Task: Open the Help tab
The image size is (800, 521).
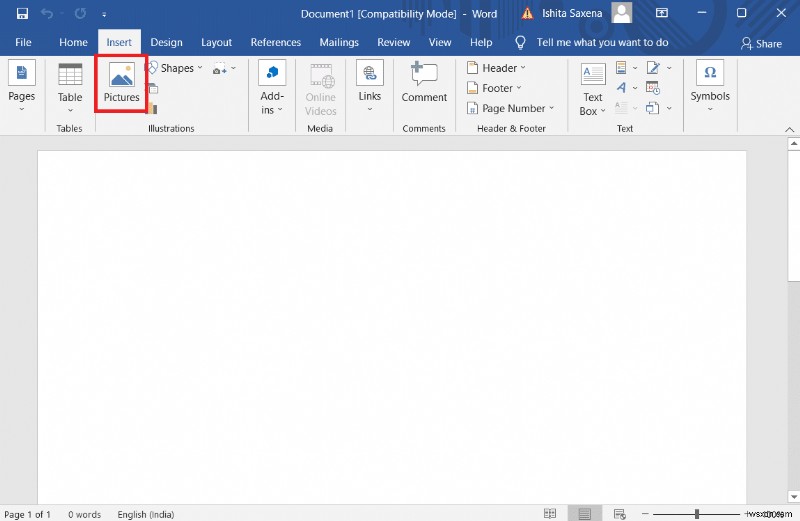Action: coord(481,42)
